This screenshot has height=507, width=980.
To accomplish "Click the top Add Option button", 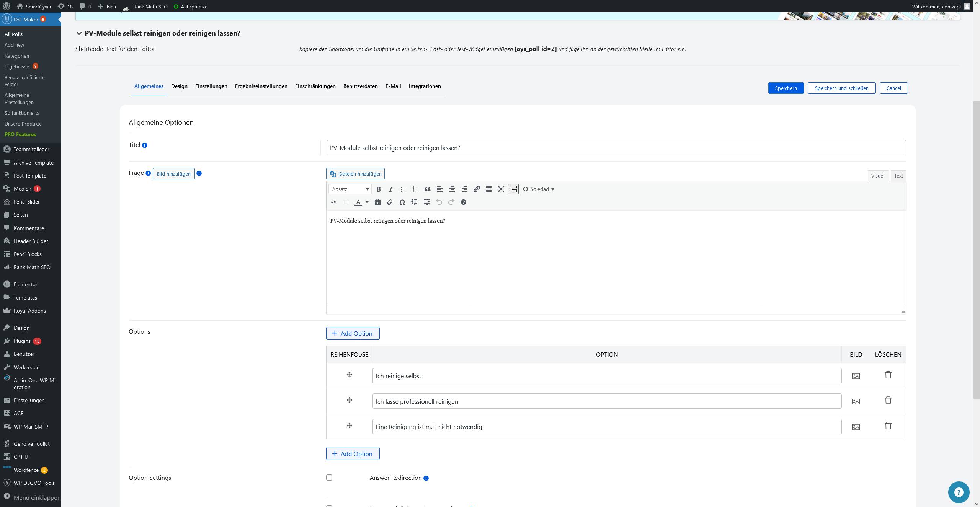I will pyautogui.click(x=353, y=333).
